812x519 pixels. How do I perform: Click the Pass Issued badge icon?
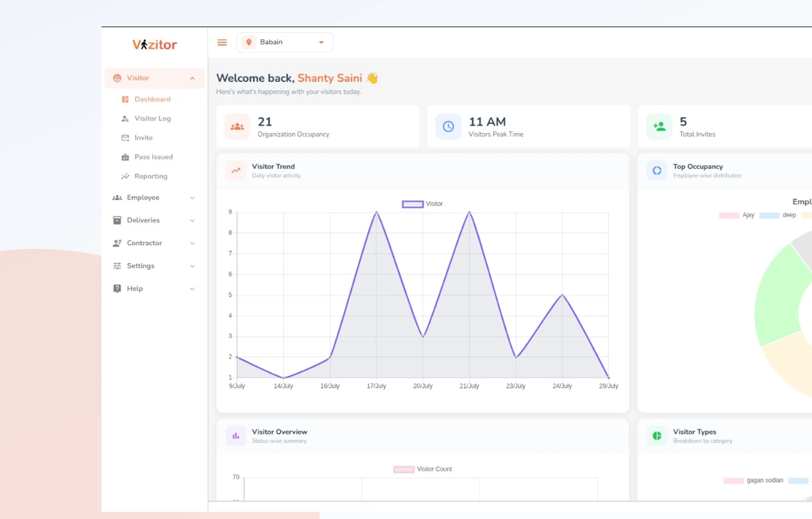tap(125, 157)
